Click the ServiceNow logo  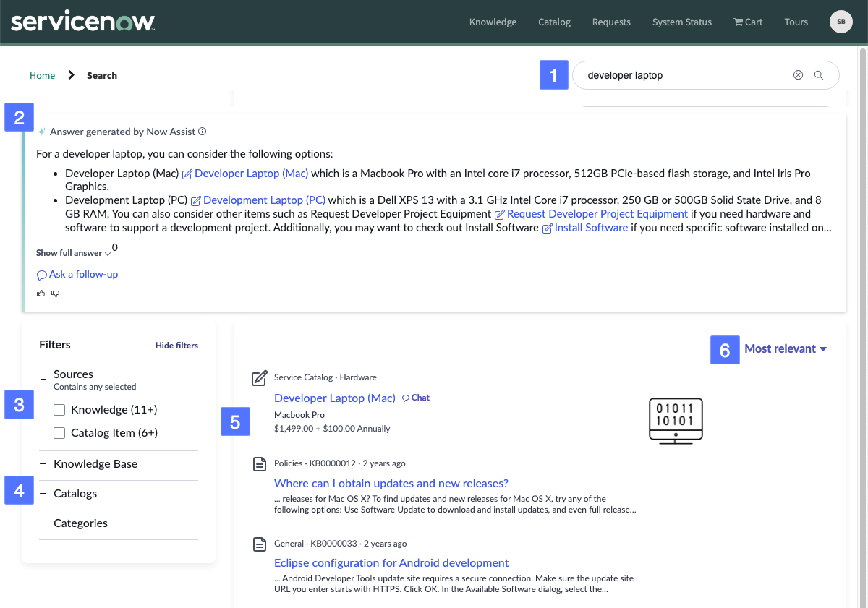(x=82, y=22)
